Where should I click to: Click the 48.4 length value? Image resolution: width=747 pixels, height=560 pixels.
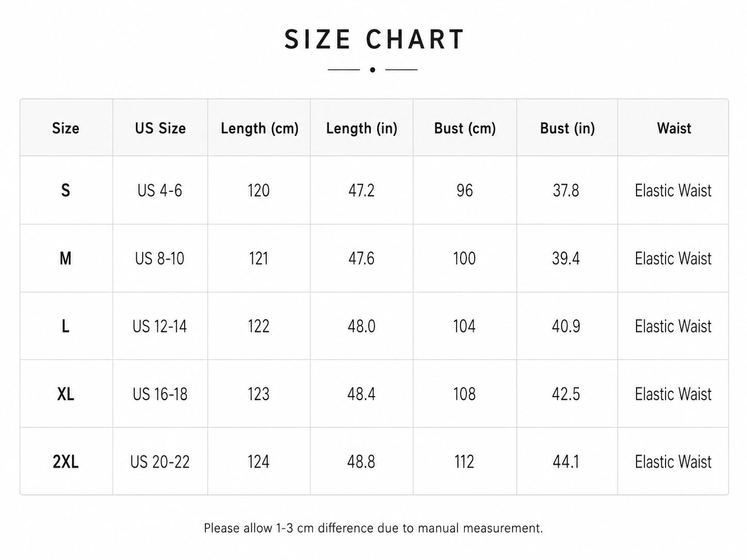pos(361,394)
